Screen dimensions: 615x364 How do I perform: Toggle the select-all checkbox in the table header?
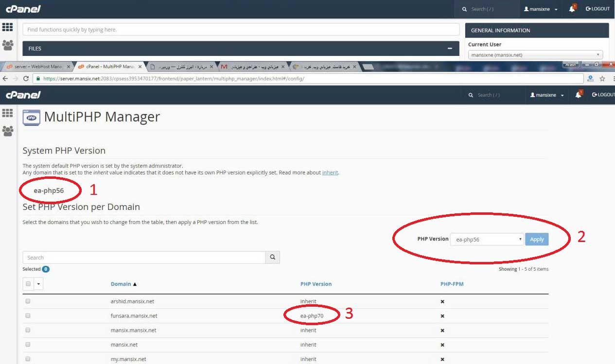[28, 284]
